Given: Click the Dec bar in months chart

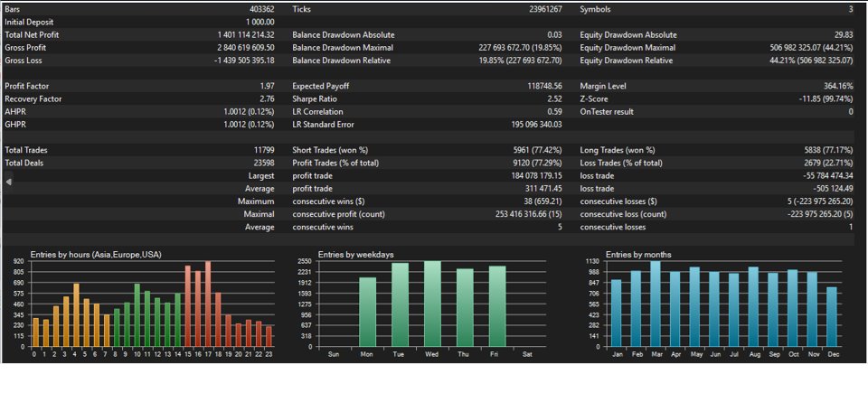Looking at the screenshot, I should (x=832, y=316).
